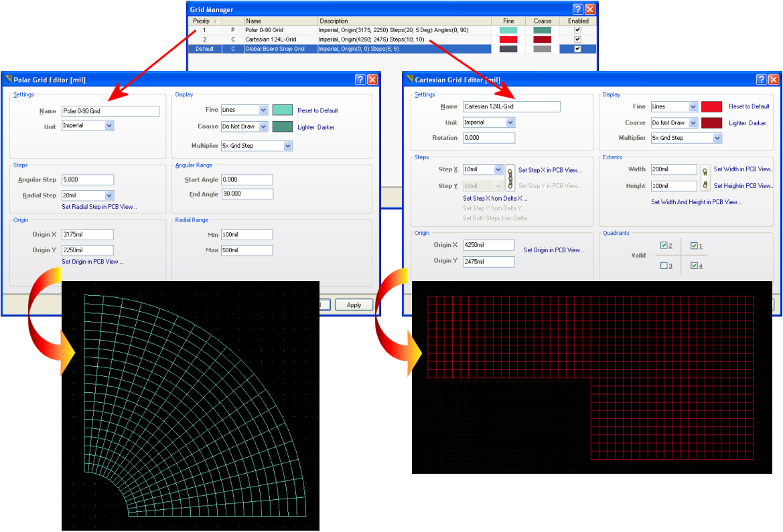Uncheck quadrant 1 in Cartesian Grid Editor

pyautogui.click(x=694, y=246)
